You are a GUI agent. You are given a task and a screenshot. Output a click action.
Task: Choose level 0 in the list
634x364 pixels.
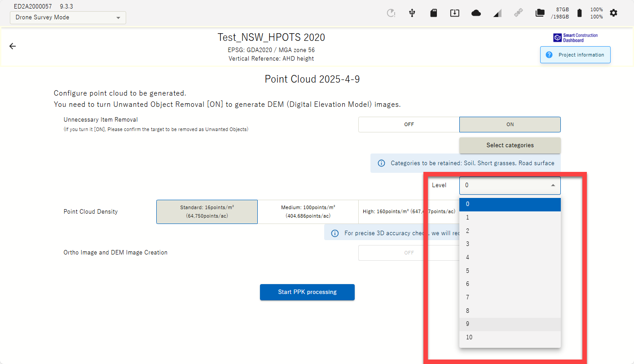point(510,204)
